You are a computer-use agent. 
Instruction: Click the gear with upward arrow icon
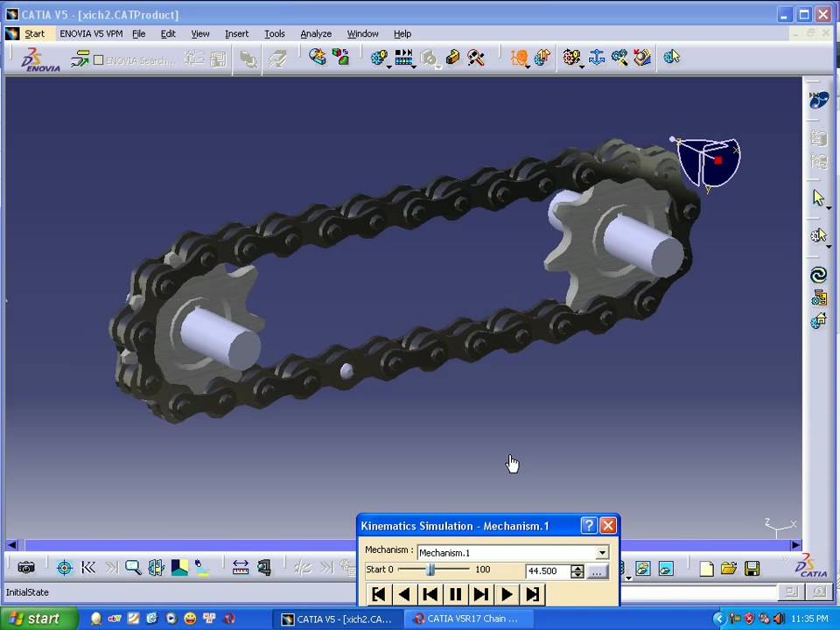point(542,58)
